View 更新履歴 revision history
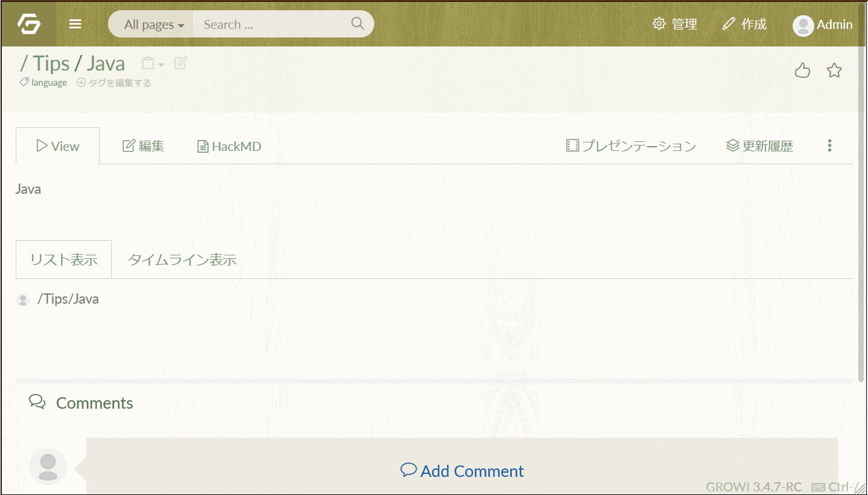Viewport: 868px width, 495px height. pyautogui.click(x=759, y=146)
